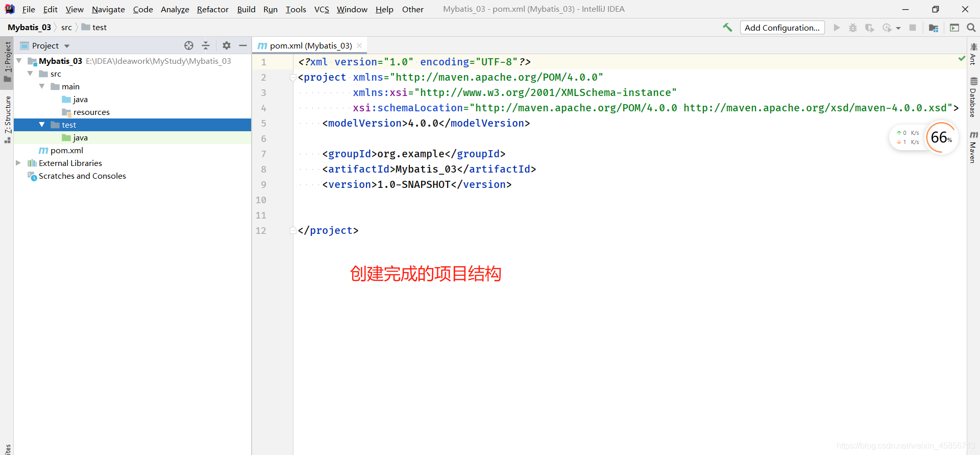The image size is (980, 455).
Task: Open the Build menu
Action: [x=246, y=9]
